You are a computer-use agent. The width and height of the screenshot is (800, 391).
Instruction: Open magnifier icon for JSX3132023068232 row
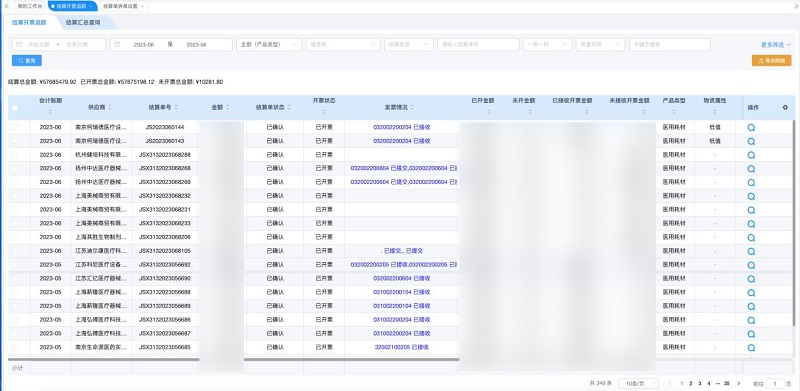pyautogui.click(x=751, y=197)
